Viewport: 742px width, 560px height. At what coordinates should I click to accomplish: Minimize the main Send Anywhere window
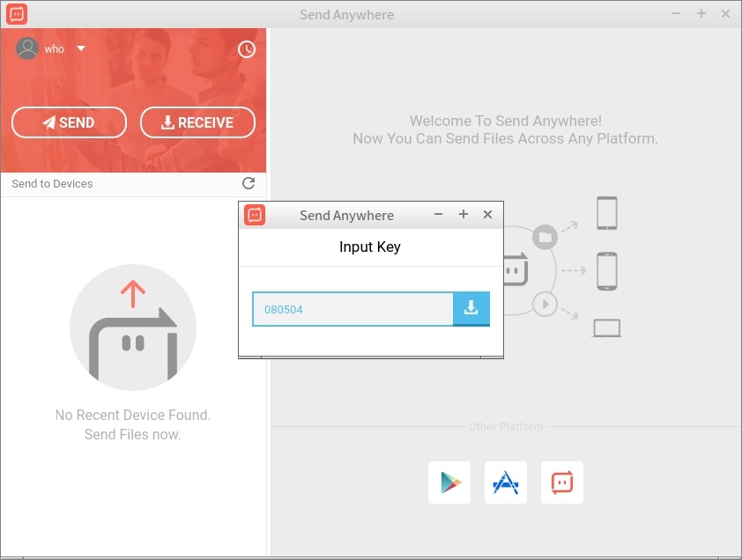pyautogui.click(x=677, y=14)
